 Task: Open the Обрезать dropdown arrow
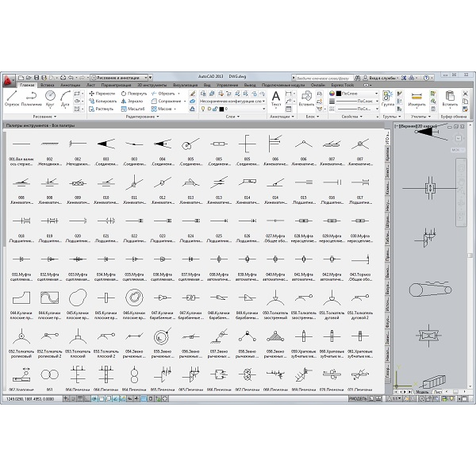[178, 94]
